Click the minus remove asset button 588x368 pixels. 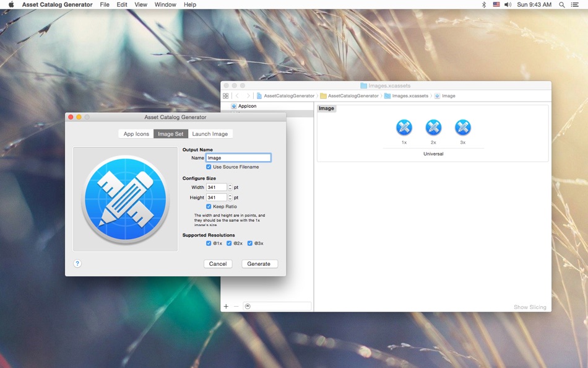(x=236, y=307)
